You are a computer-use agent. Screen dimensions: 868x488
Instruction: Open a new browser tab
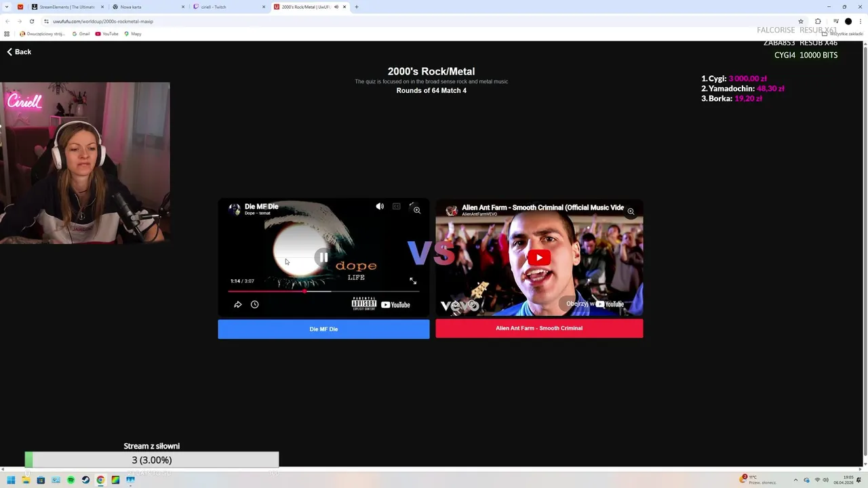356,7
